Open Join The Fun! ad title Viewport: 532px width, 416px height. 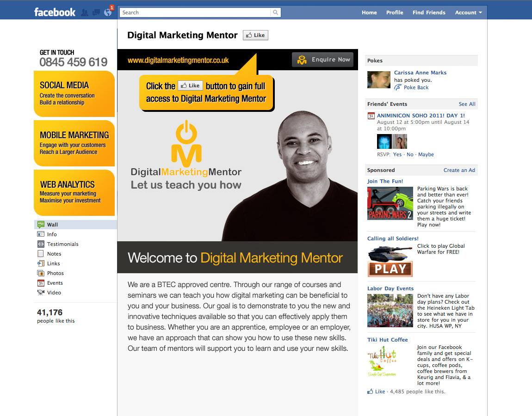385,181
